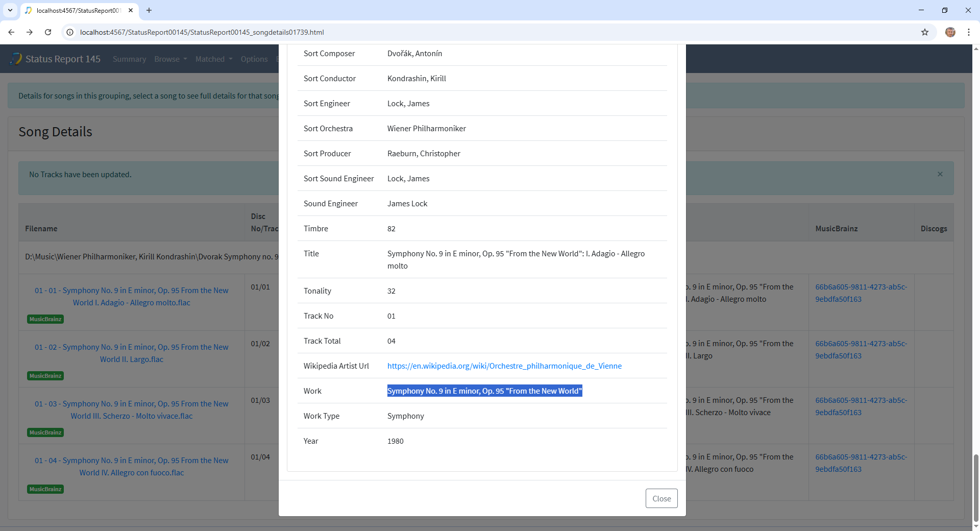
Task: Open the Chrome profile avatar
Action: point(950,32)
